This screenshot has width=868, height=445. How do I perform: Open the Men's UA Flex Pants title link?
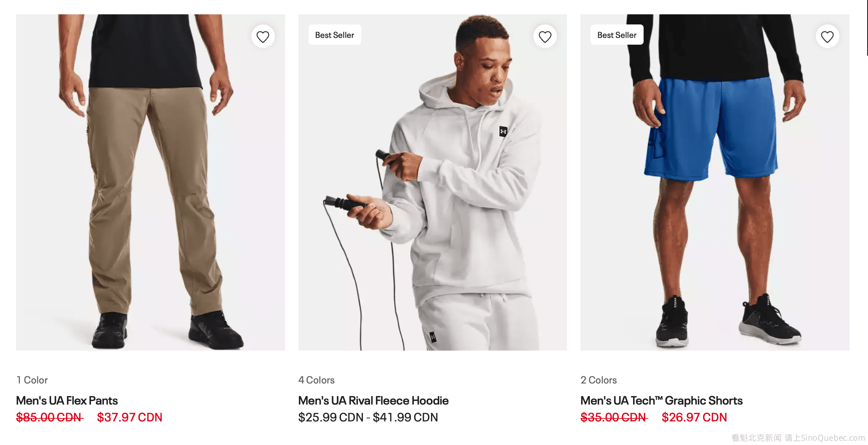[x=67, y=400]
